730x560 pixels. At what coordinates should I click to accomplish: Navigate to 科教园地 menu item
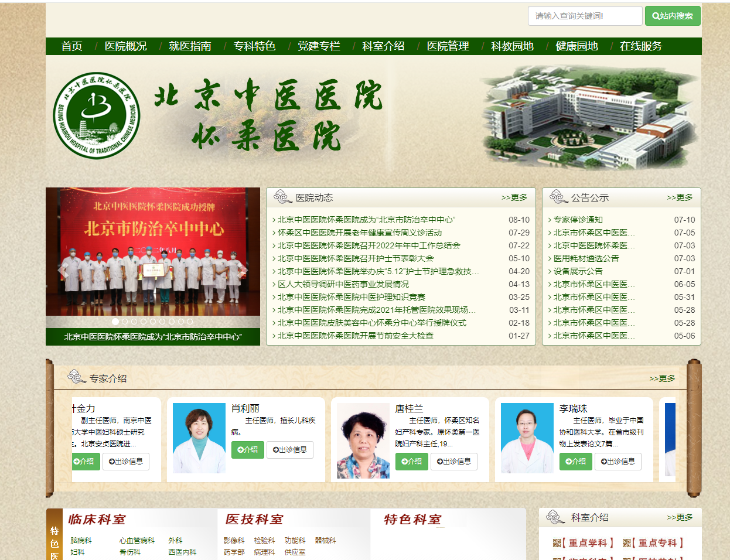512,46
